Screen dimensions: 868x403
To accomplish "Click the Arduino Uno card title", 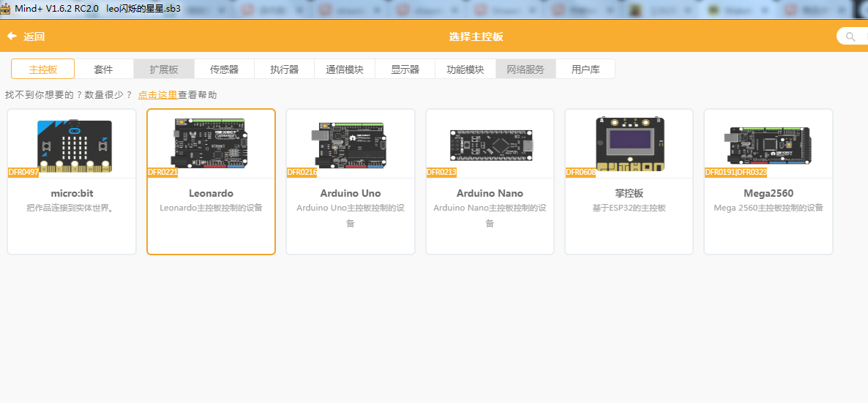I will tap(351, 194).
